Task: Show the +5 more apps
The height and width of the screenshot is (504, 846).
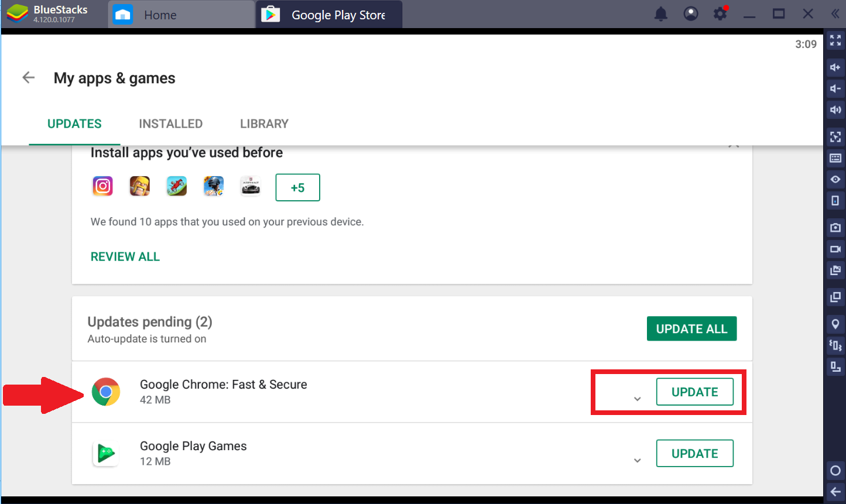Action: pos(297,187)
